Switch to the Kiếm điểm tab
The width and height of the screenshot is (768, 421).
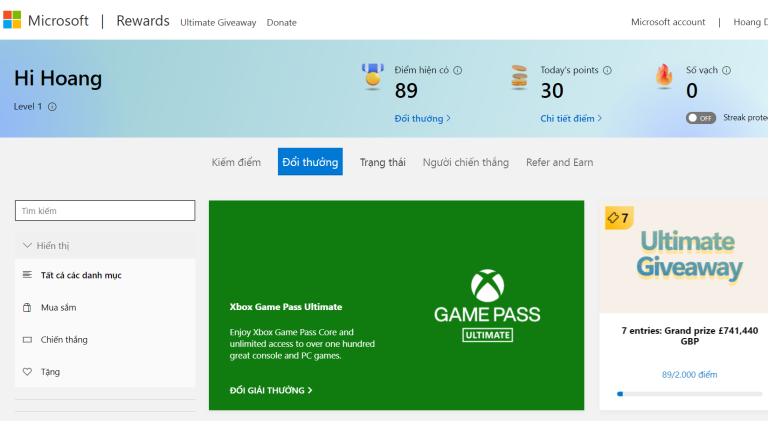click(x=236, y=162)
